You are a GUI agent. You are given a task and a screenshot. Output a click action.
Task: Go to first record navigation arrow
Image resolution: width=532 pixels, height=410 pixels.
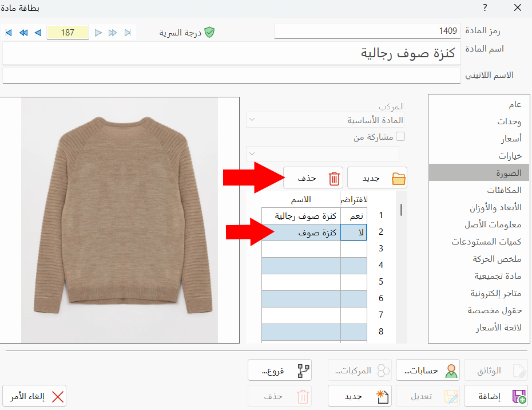tap(9, 33)
